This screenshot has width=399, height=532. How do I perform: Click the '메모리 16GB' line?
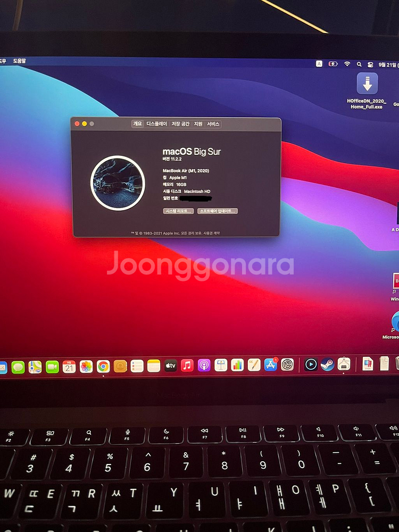[x=174, y=184]
